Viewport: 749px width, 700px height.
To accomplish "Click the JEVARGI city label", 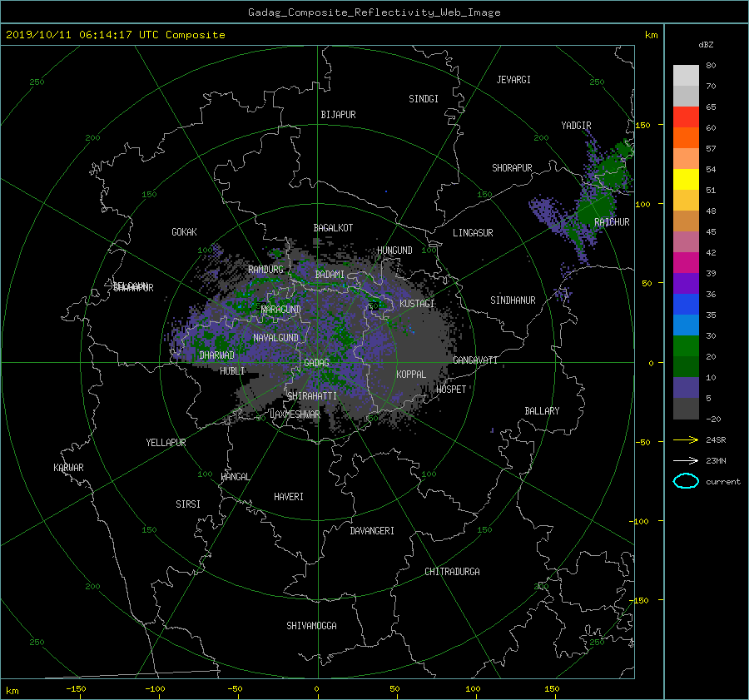I will point(513,80).
